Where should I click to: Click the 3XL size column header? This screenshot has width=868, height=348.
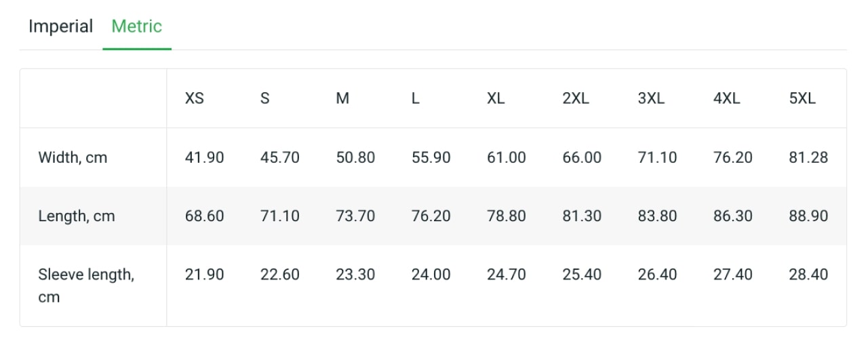[x=651, y=98]
